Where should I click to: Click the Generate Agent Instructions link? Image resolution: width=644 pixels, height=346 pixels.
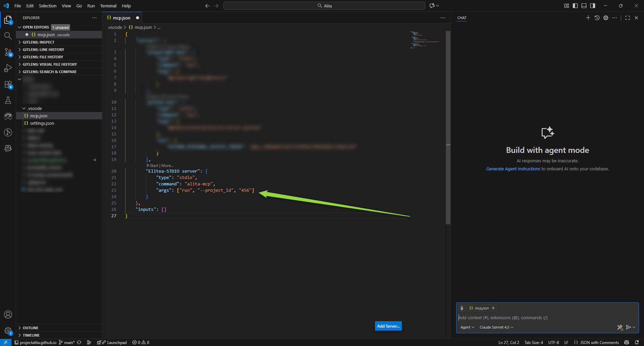(512, 169)
